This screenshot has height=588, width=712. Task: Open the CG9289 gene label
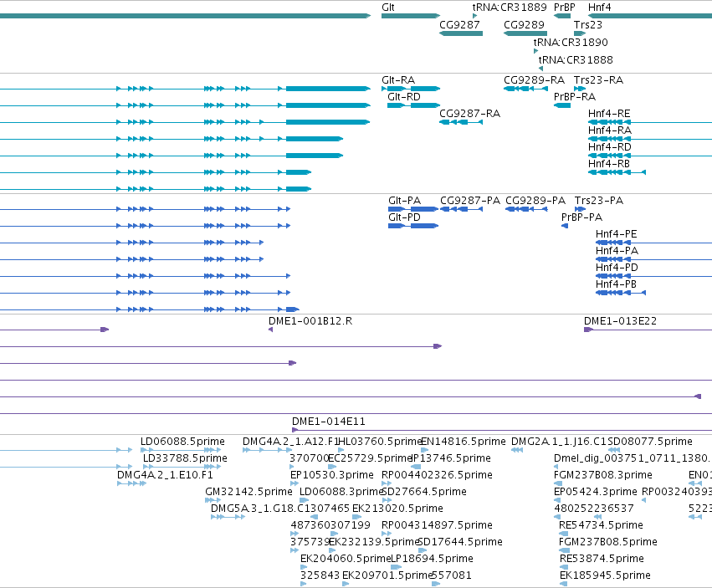[524, 24]
